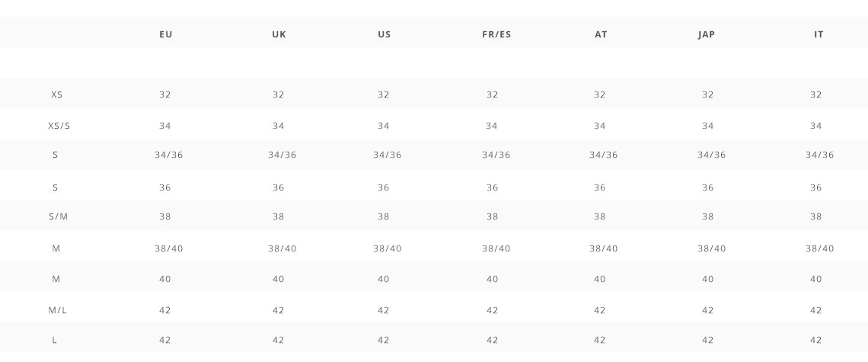Click IT value 42 in L row
Viewport: 868px width, 362px height.
816,340
